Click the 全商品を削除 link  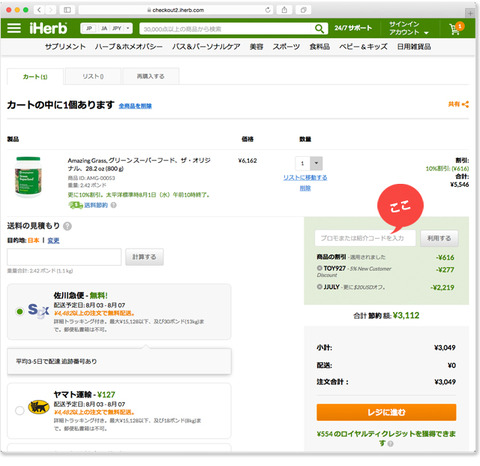click(x=135, y=106)
